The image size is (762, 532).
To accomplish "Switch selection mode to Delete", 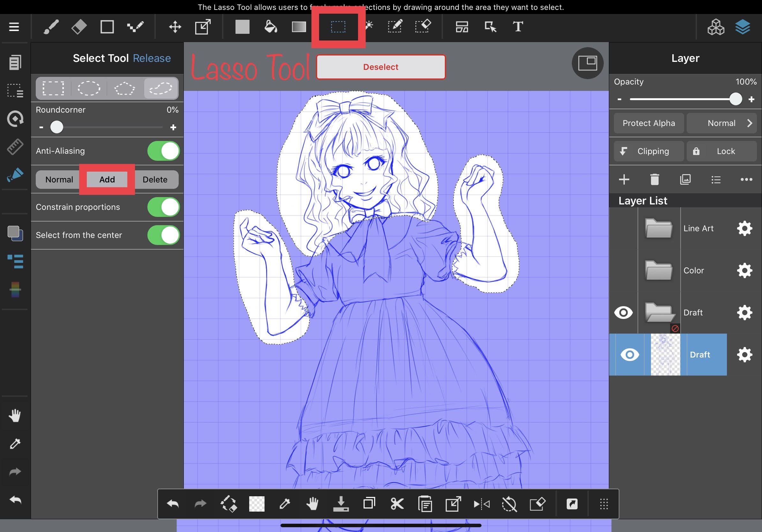I will pyautogui.click(x=155, y=180).
